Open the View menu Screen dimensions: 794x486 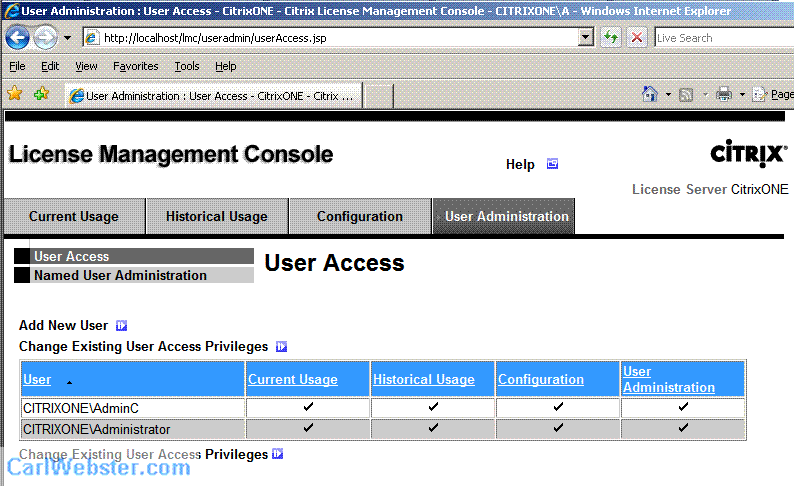click(86, 66)
